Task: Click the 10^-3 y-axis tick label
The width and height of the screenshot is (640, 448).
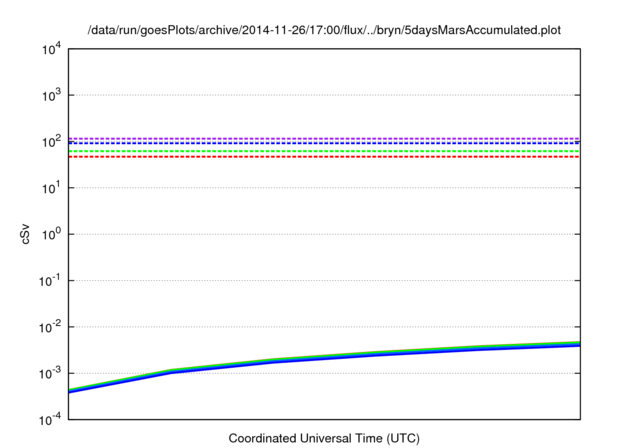Action: (50, 373)
